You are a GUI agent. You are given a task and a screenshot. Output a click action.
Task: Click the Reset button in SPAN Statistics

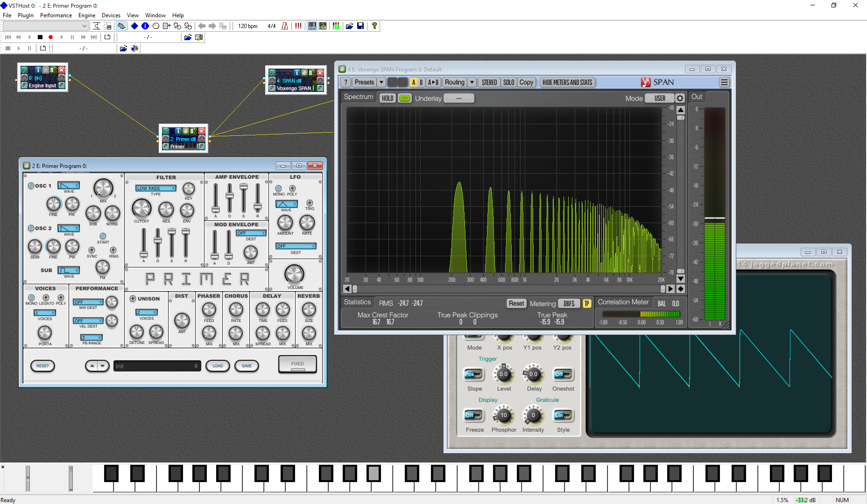(516, 304)
